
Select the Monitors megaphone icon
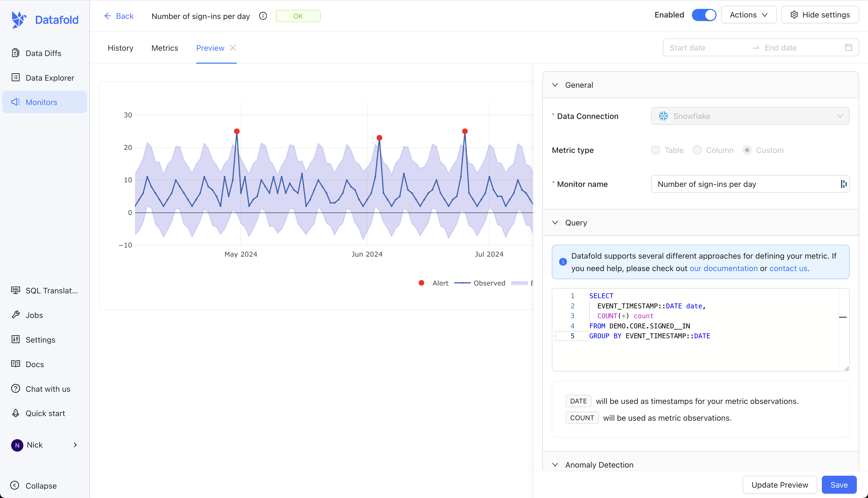15,102
